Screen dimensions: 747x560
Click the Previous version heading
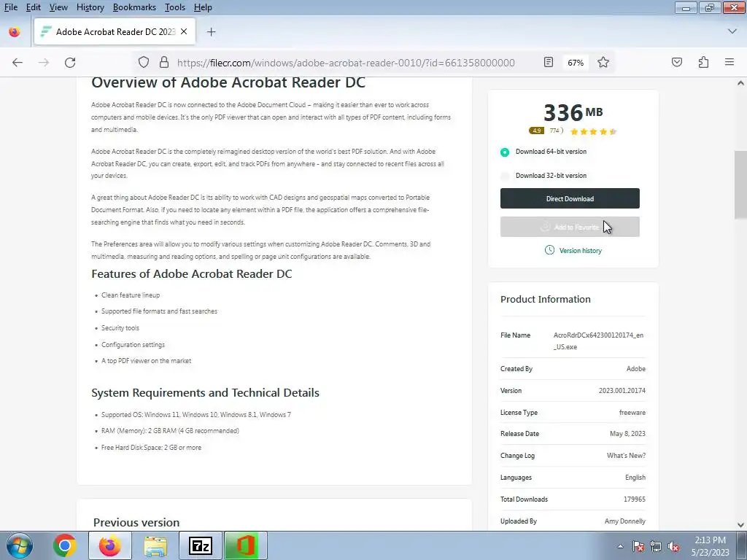[x=136, y=522]
